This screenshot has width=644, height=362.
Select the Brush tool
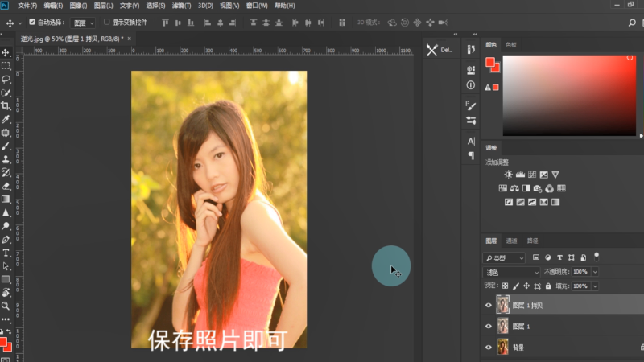[6, 146]
